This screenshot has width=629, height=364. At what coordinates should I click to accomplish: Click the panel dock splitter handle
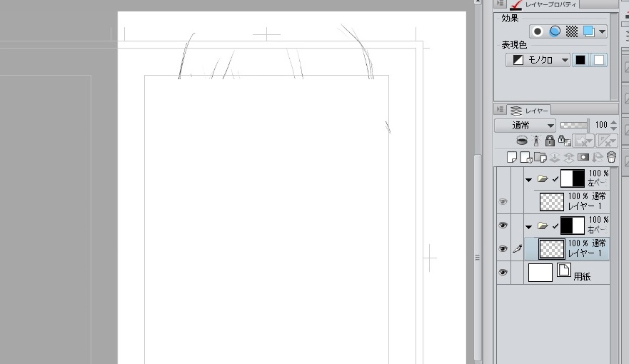(x=478, y=258)
